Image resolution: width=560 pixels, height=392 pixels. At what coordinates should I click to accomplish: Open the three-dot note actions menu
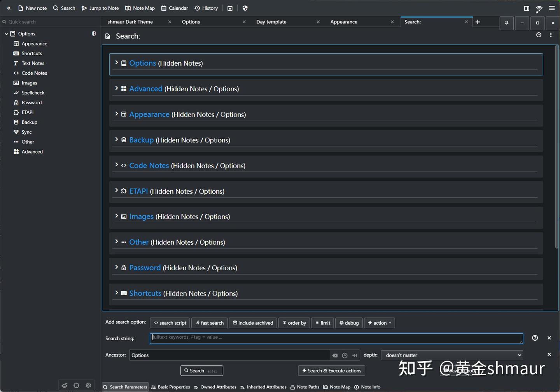coord(551,35)
